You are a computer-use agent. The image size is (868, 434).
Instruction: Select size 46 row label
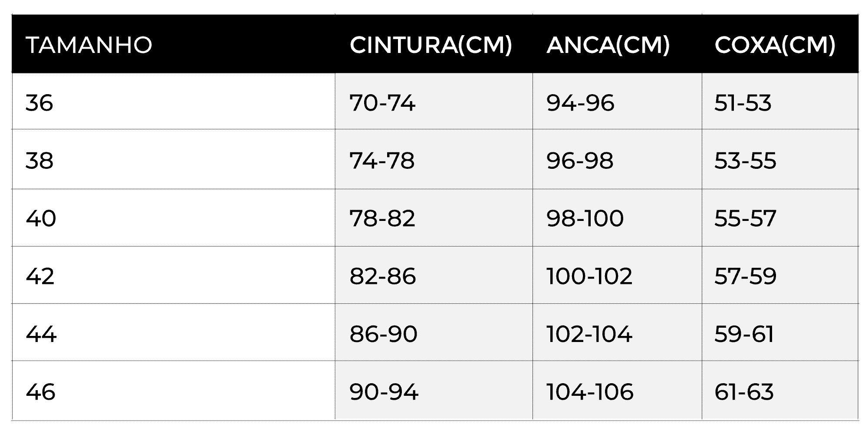(41, 392)
